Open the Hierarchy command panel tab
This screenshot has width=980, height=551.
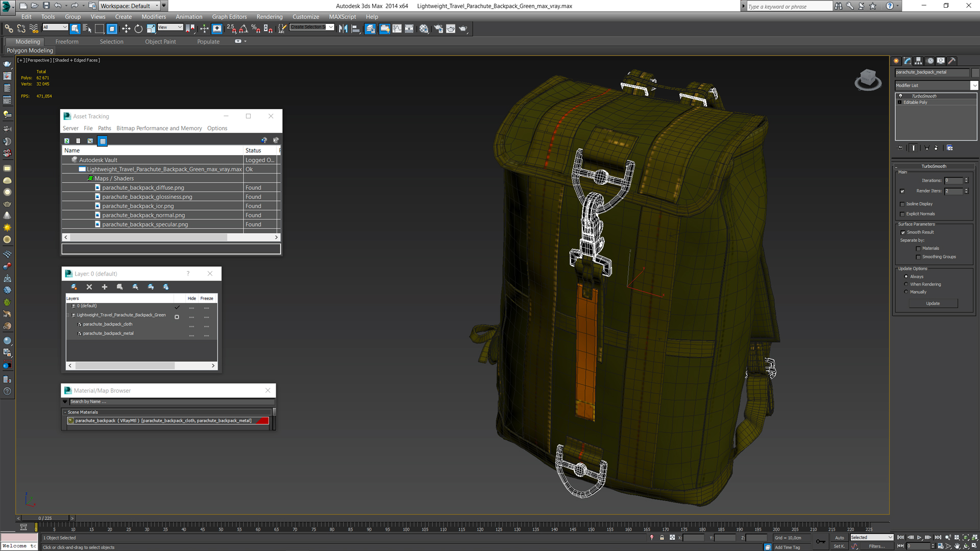point(918,61)
